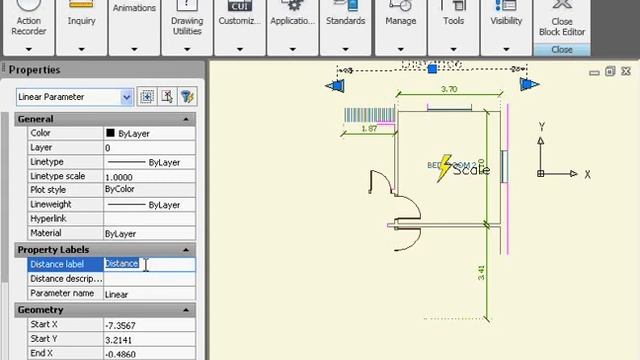This screenshot has width=640, height=360.
Task: Click the Start Y value 3.2141
Action: (149, 339)
